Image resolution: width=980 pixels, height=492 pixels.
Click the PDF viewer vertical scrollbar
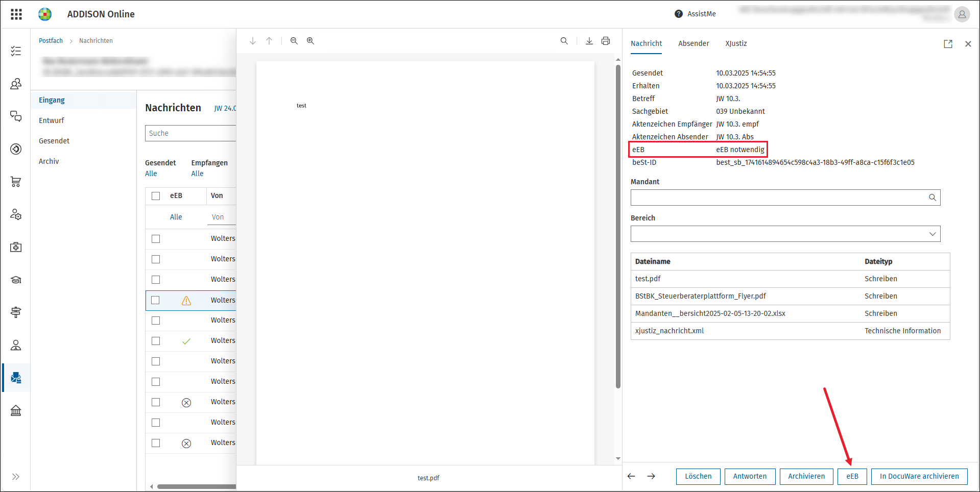click(618, 225)
